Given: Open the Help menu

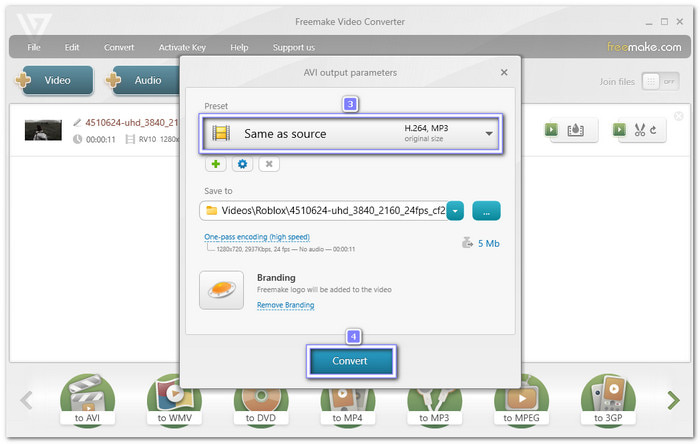Looking at the screenshot, I should point(239,47).
